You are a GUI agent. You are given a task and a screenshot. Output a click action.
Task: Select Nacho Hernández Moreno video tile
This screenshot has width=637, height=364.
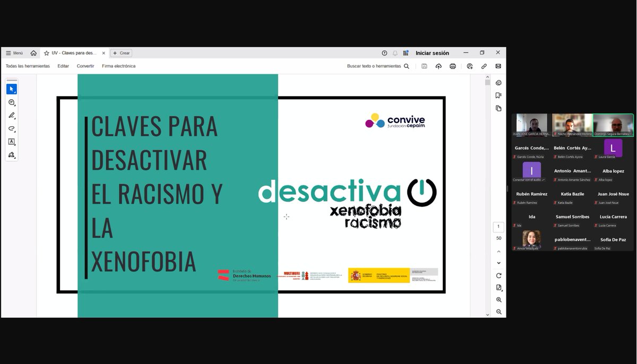[572, 125]
